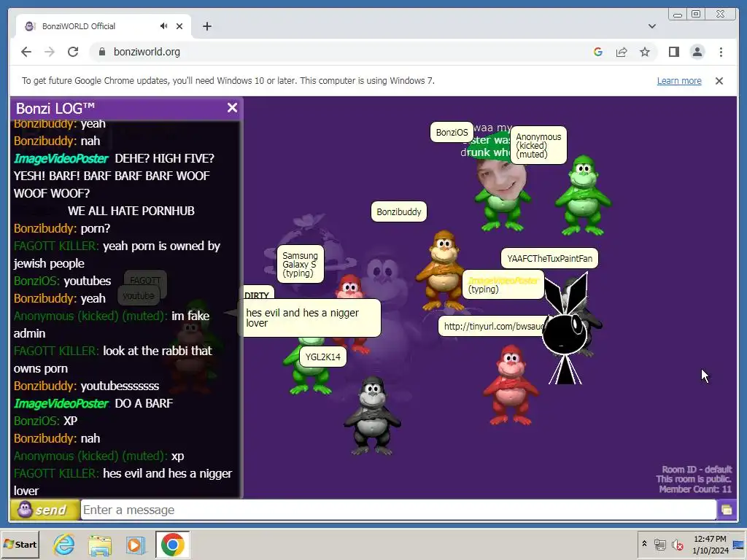Image resolution: width=747 pixels, height=560 pixels.
Task: Bookmark this page with the star icon
Action: coord(645,52)
